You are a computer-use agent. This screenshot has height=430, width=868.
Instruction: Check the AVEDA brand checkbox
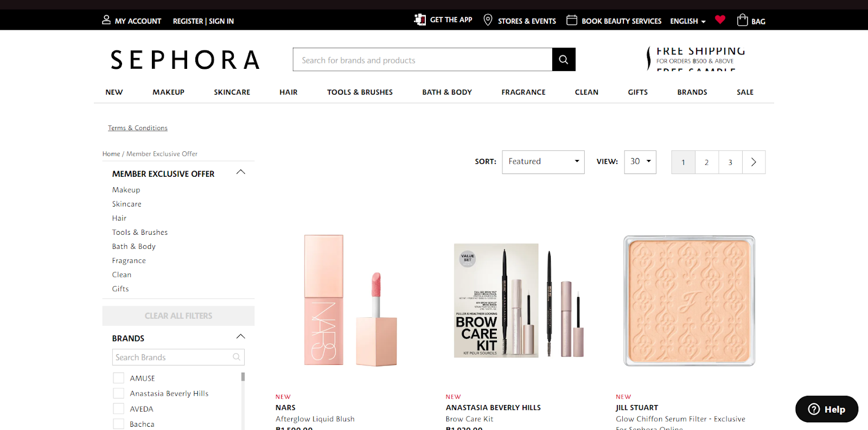pos(118,408)
